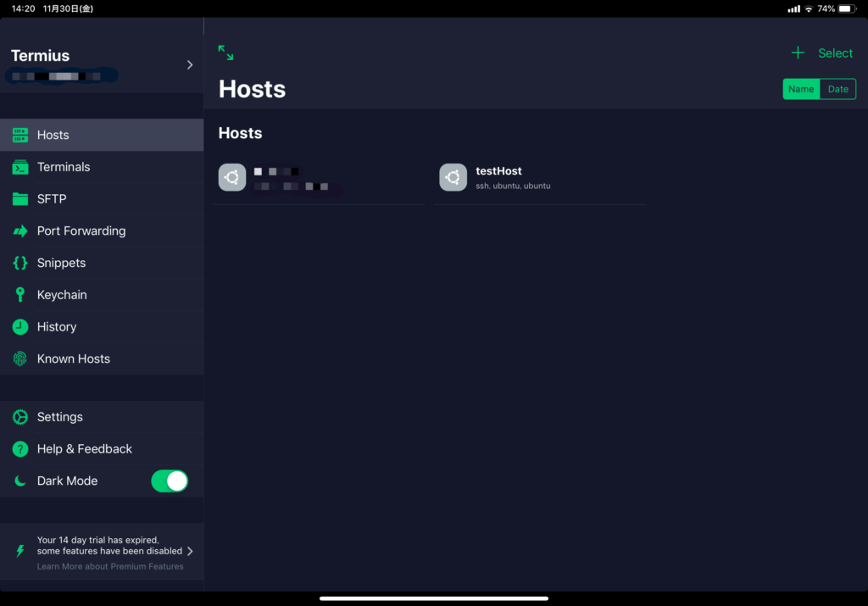This screenshot has height=606, width=868.
Task: Click the Snippets curly braces icon
Action: point(20,263)
